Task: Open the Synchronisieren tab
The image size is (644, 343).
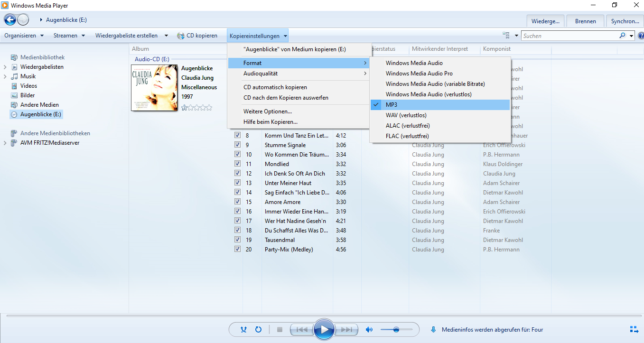Action: pos(625,21)
